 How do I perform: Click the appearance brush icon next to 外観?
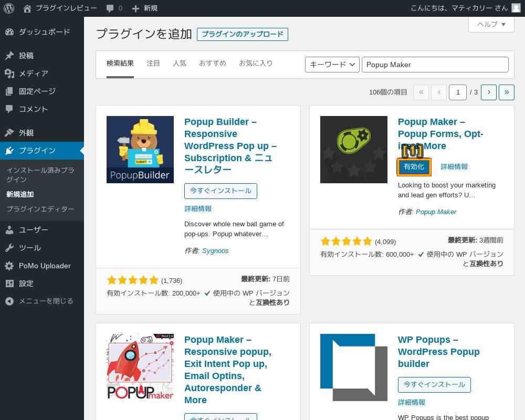pos(9,133)
